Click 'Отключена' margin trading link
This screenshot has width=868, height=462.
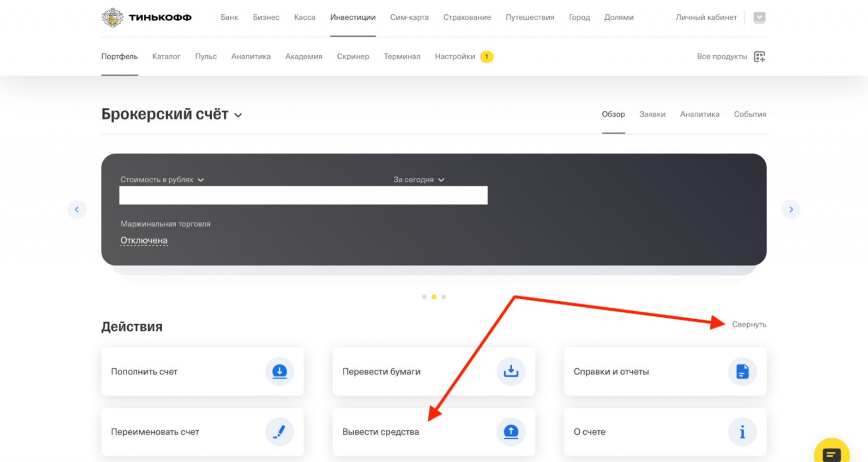coord(144,240)
